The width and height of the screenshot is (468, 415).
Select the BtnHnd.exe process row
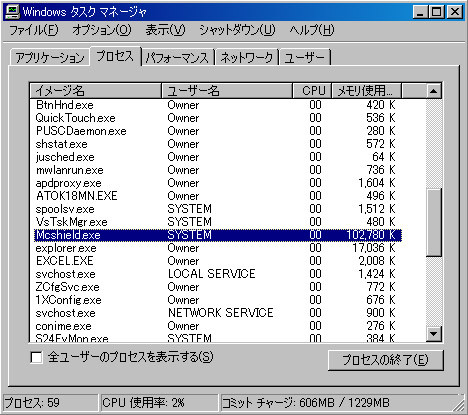pos(218,105)
